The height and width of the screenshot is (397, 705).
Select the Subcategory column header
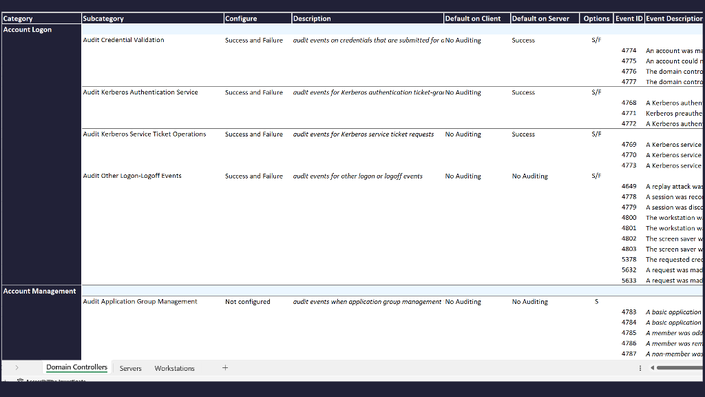[x=152, y=18]
